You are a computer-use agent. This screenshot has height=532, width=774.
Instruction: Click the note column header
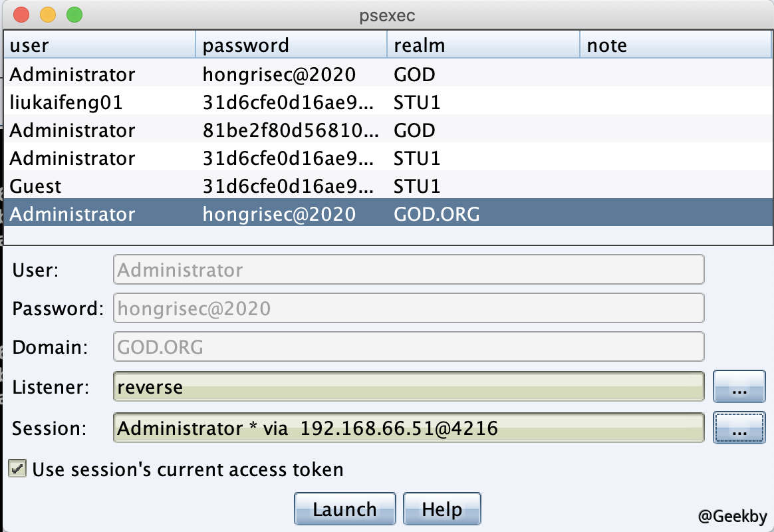675,45
